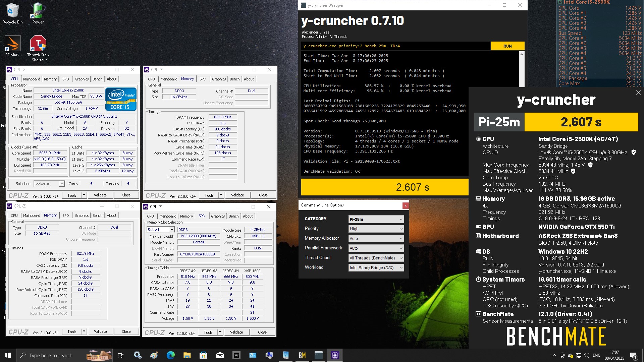Open the taskbar clock showing 17:07
The image size is (644, 362).
614,355
